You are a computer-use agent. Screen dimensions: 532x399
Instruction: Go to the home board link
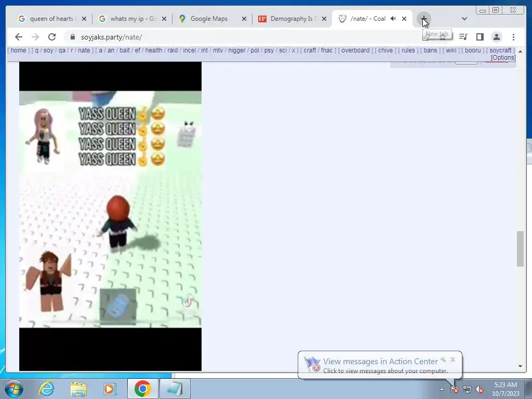click(x=18, y=50)
